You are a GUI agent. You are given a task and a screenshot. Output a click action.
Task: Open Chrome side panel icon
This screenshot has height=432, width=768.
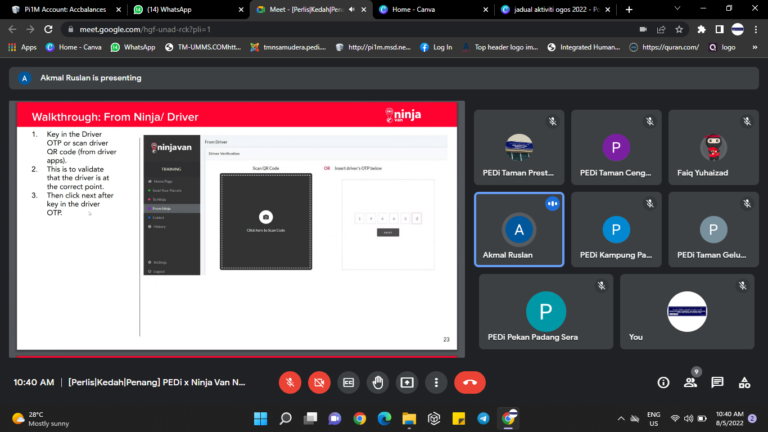tap(720, 29)
